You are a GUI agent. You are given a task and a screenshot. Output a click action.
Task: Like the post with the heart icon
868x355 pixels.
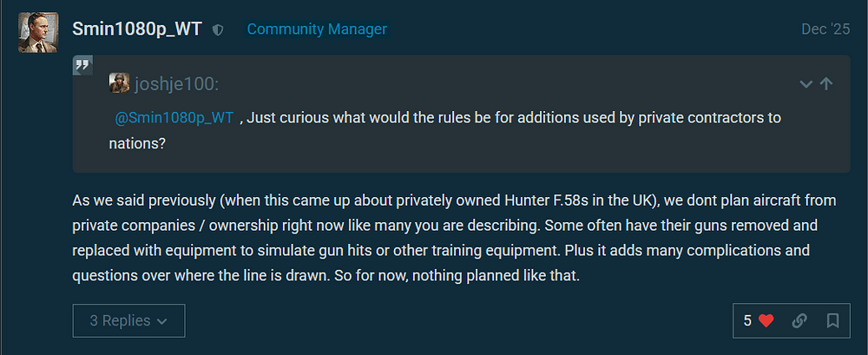click(766, 320)
